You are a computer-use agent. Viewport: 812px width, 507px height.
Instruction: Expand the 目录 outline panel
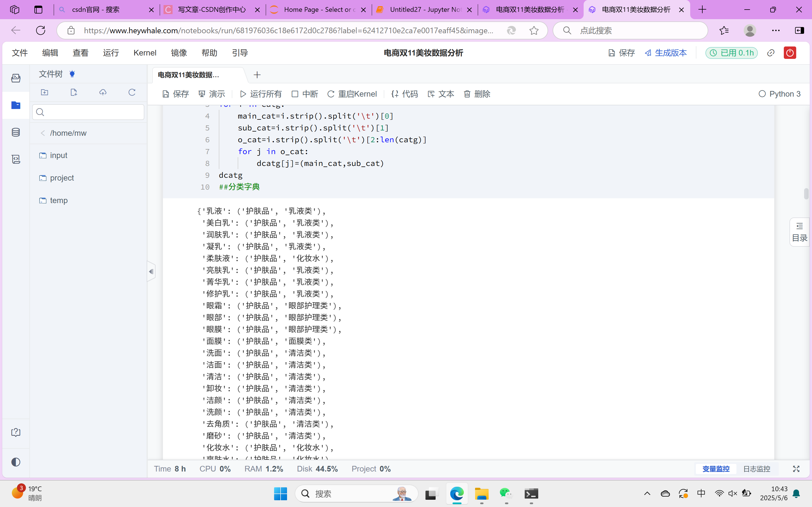pos(800,232)
